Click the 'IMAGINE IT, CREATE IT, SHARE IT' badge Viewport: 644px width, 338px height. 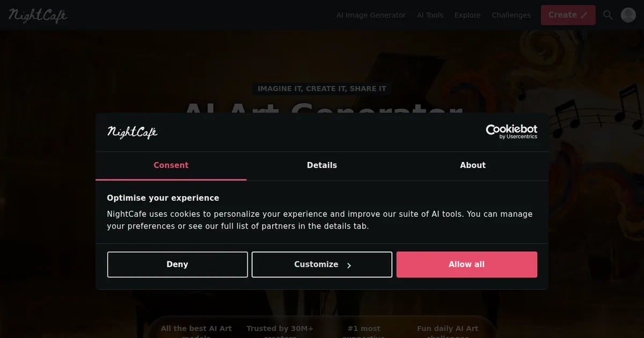[322, 89]
